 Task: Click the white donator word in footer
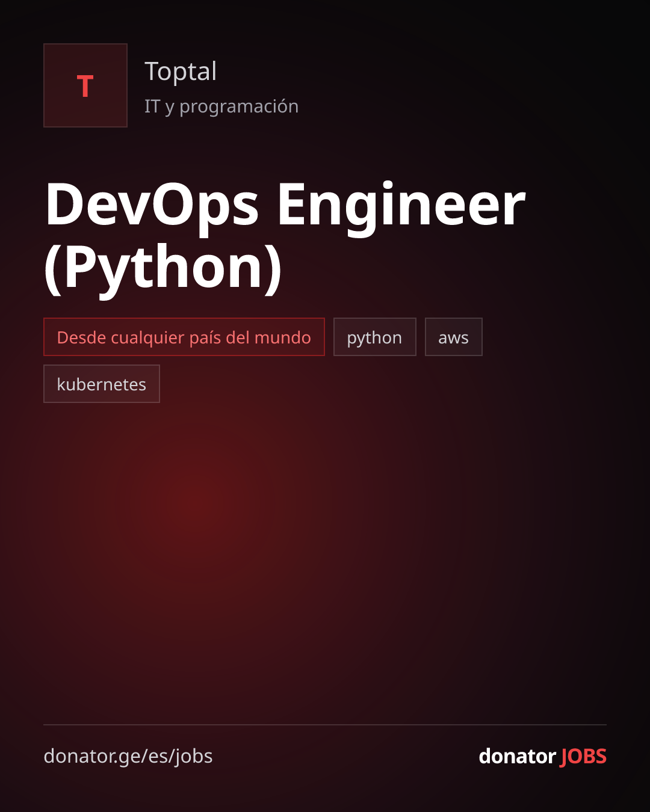tap(518, 756)
